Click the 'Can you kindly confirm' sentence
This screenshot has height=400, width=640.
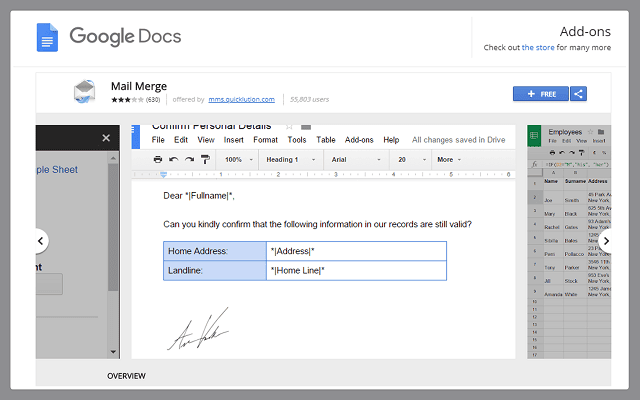tap(317, 224)
